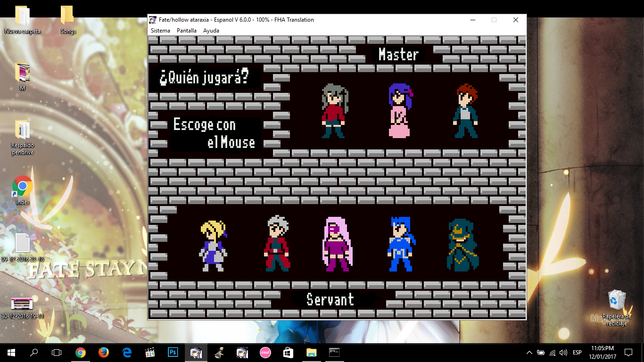Choose the white-haired Servant in red coat
Viewport: 644px width, 362px height.
point(277,244)
